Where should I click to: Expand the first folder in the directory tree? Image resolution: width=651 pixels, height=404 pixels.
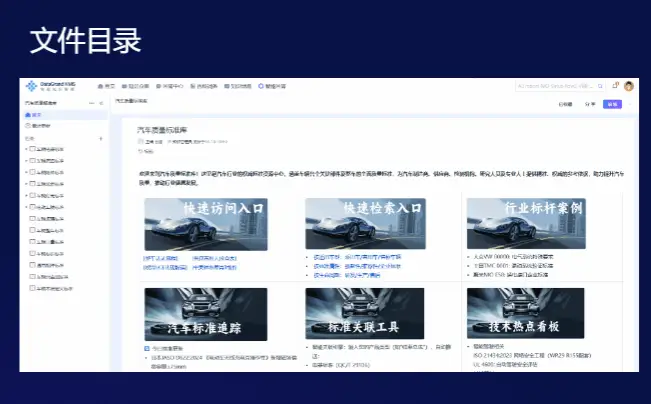click(27, 149)
